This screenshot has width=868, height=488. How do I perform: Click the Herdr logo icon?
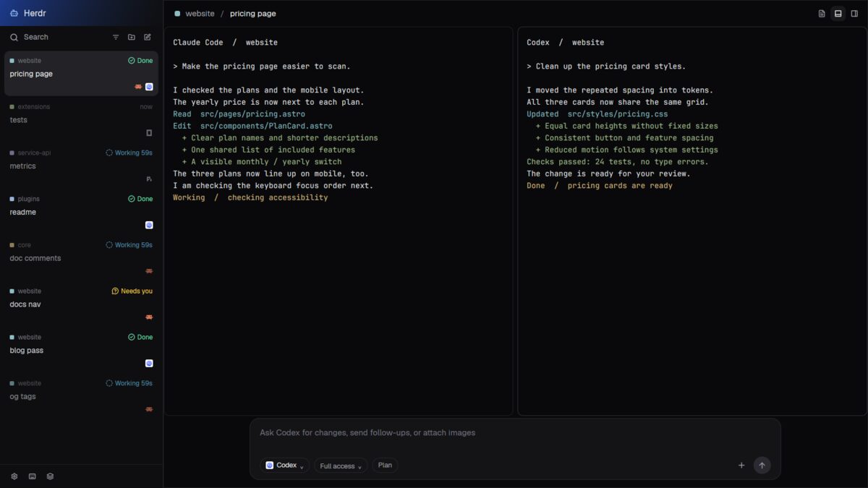14,13
